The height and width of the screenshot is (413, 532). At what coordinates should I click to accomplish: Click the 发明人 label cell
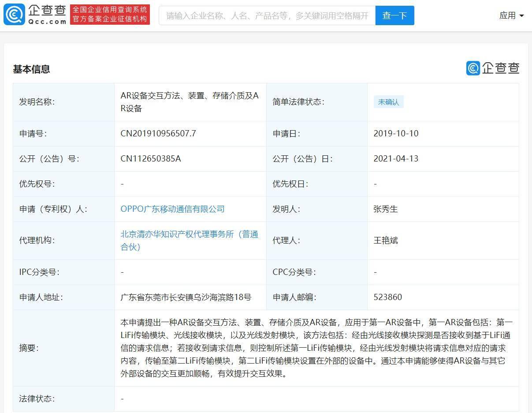(x=317, y=209)
